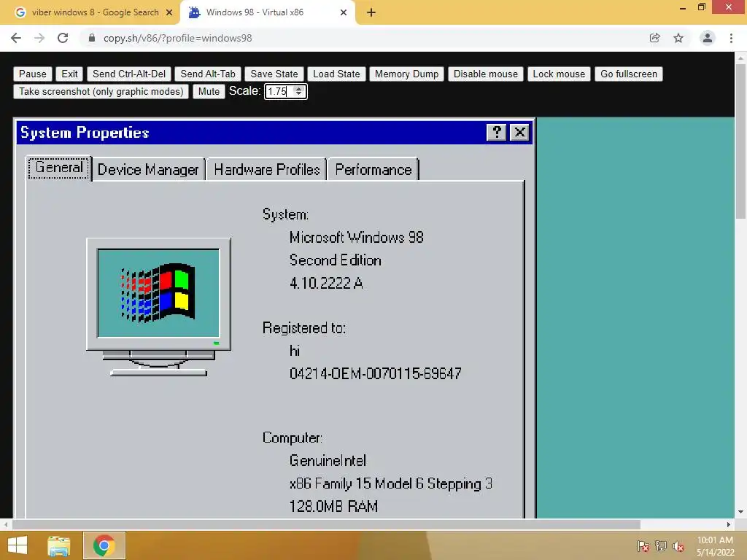
Task: Switch to Hardware Profiles tab
Action: coord(267,169)
